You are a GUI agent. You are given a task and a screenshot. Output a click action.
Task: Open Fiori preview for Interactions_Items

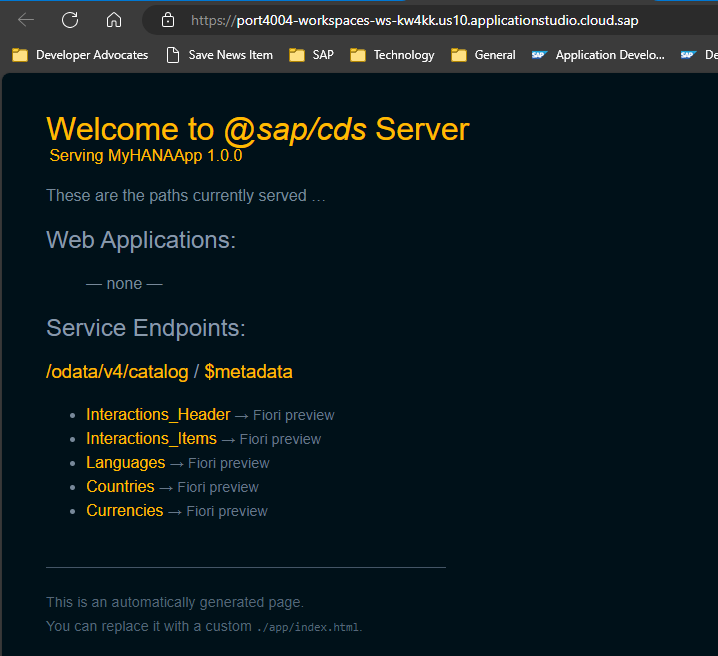280,439
